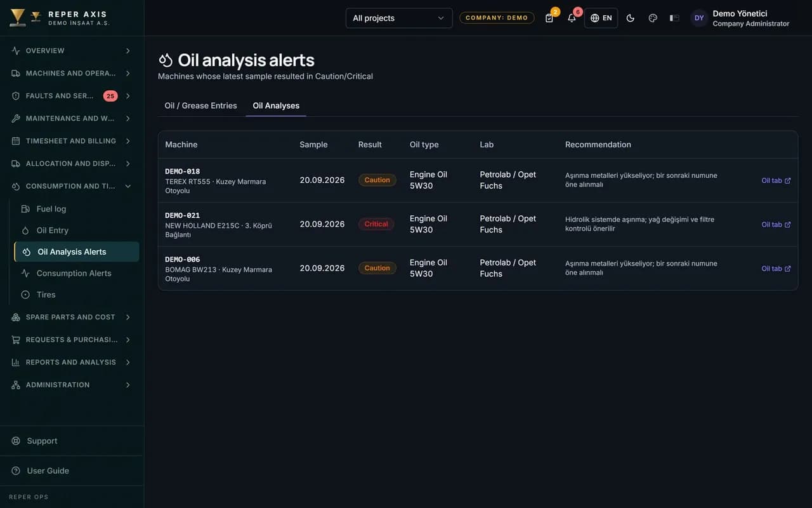Click machine code DEMO-006

pyautogui.click(x=183, y=259)
